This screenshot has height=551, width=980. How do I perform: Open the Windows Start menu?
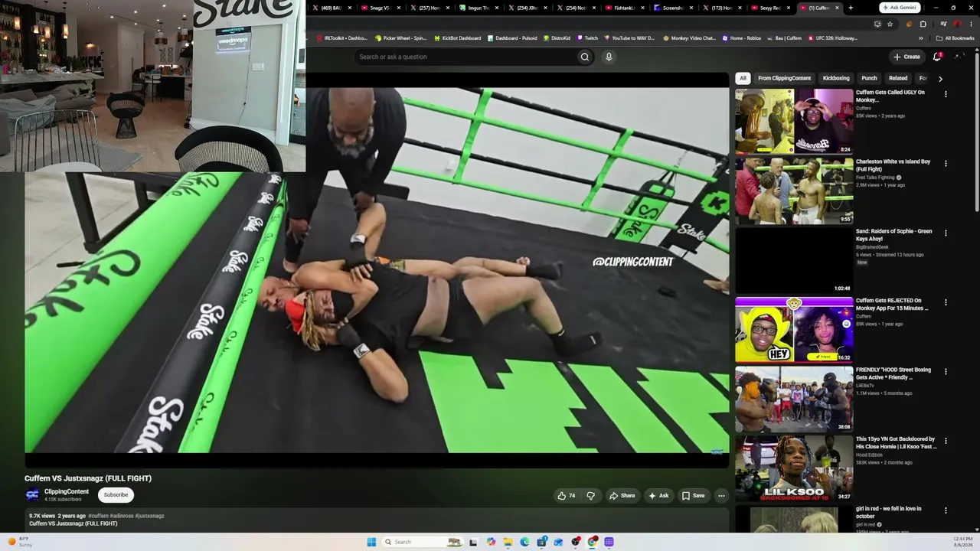371,542
